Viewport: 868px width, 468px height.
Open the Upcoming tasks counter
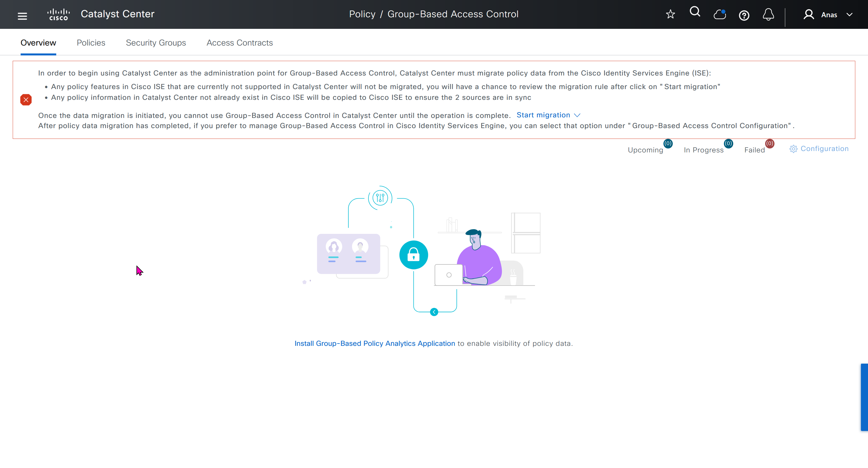point(645,150)
